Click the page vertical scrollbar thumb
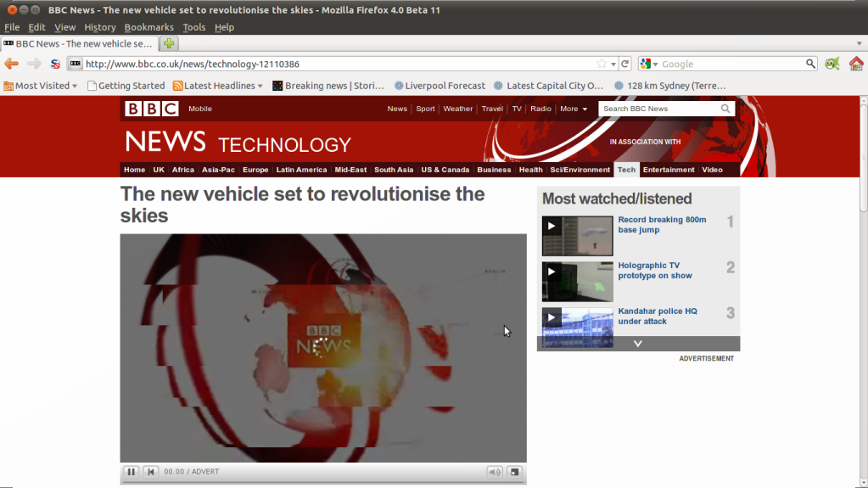The image size is (868, 488). coord(864,158)
